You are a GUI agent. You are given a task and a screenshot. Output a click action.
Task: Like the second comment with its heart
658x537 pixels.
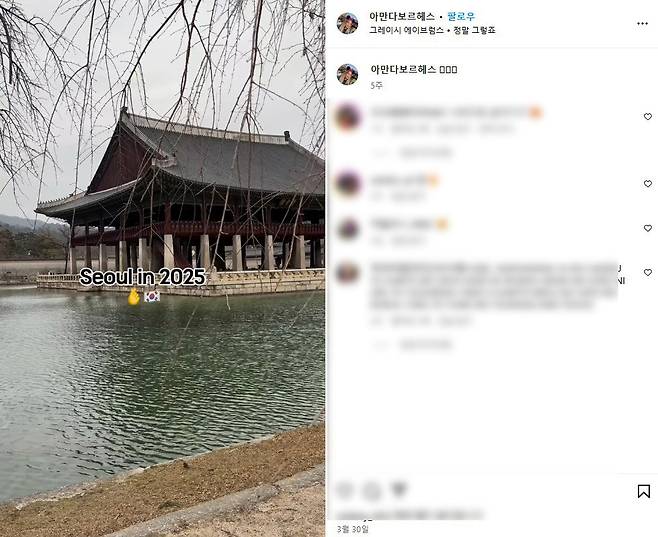pos(648,184)
